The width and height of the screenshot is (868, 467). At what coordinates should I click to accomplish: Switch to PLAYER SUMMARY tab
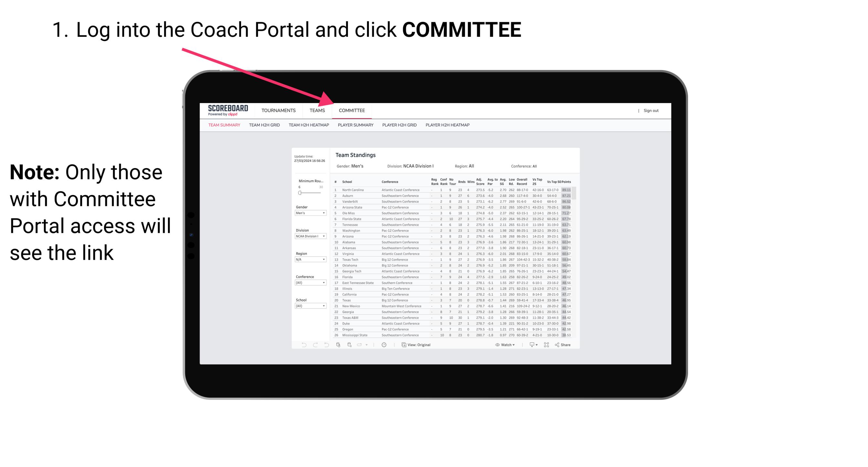coord(355,126)
